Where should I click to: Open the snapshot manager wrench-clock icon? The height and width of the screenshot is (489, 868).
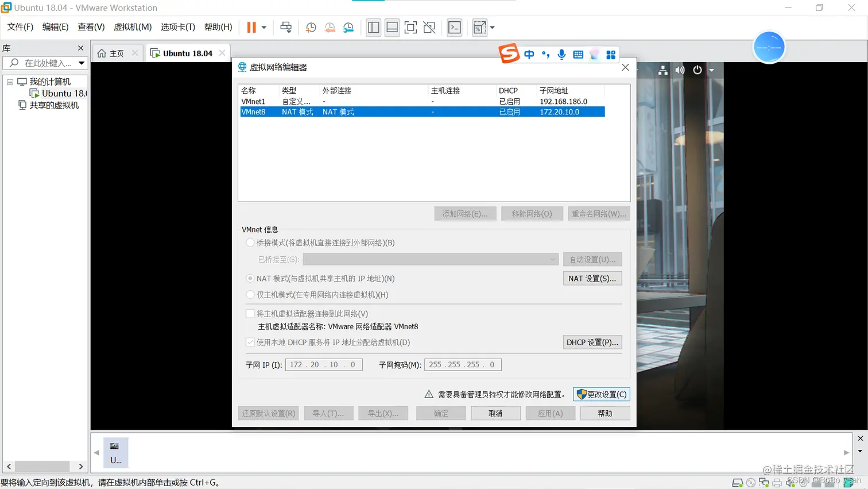click(x=348, y=28)
